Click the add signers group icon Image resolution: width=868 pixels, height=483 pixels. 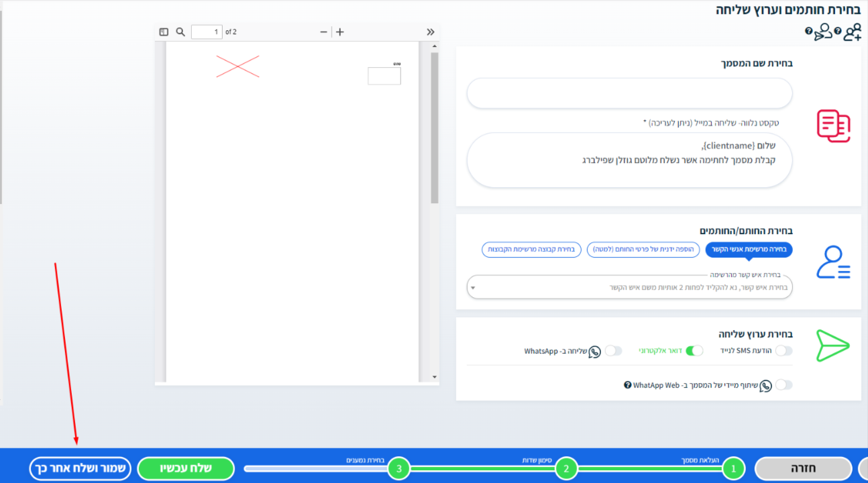click(852, 32)
